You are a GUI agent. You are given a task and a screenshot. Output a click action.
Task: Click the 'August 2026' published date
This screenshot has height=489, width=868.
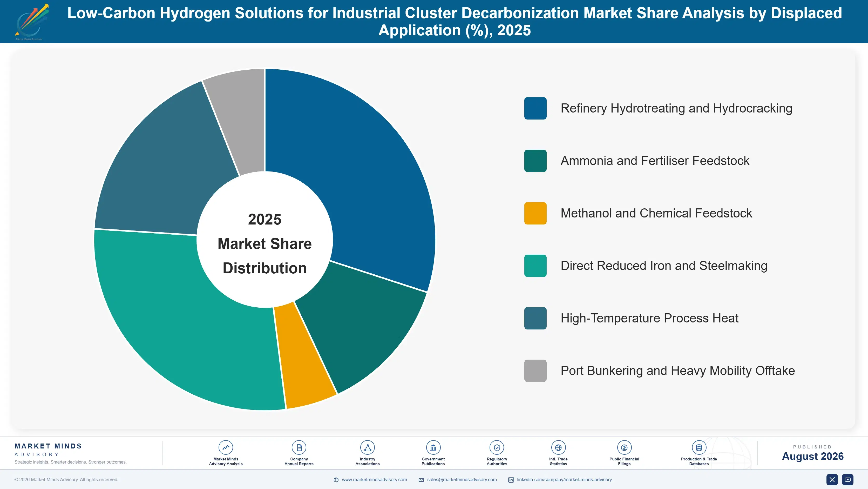[812, 456]
